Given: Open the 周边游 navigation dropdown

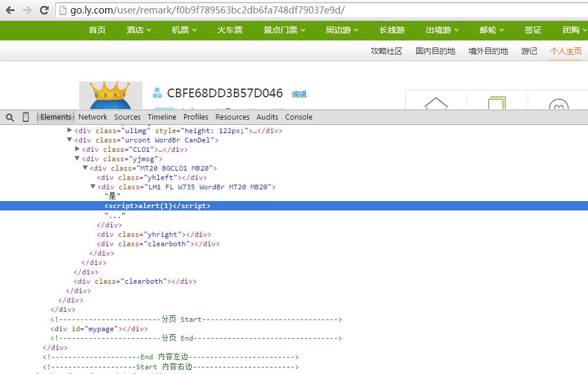Looking at the screenshot, I should coord(342,30).
